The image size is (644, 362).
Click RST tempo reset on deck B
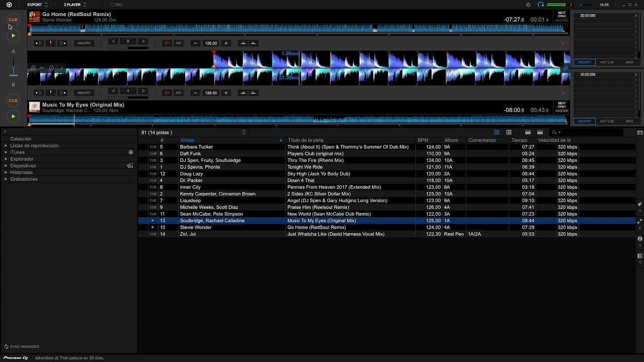click(x=179, y=93)
